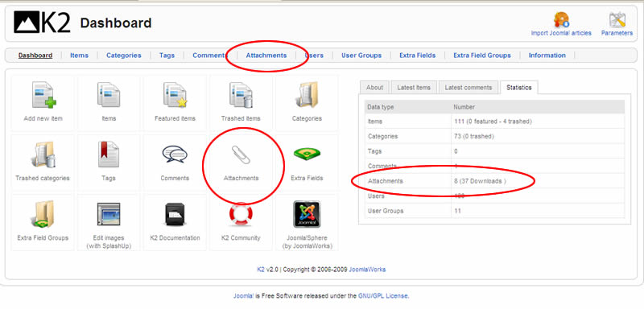
Task: Open the Categories folder icon
Action: point(307,95)
